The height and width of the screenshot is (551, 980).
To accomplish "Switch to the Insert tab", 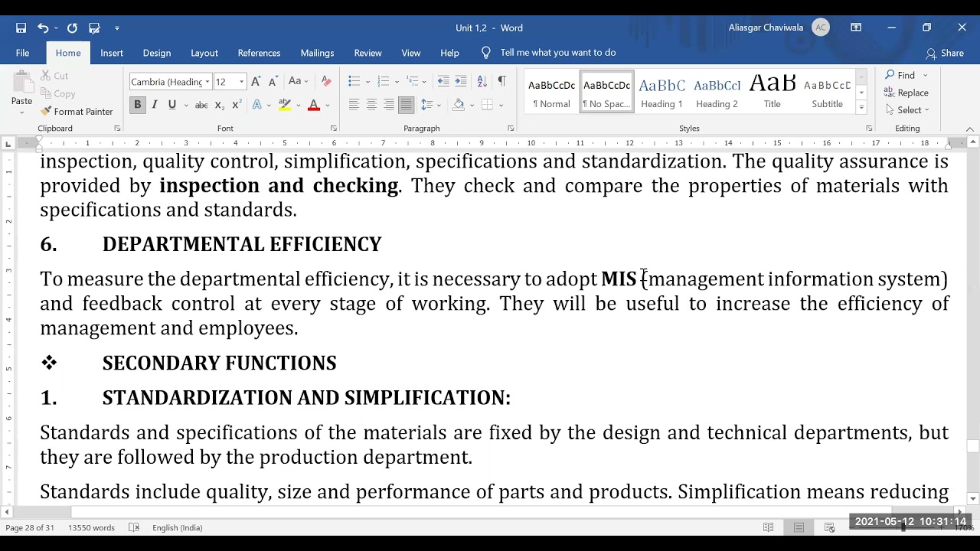I will coord(112,53).
